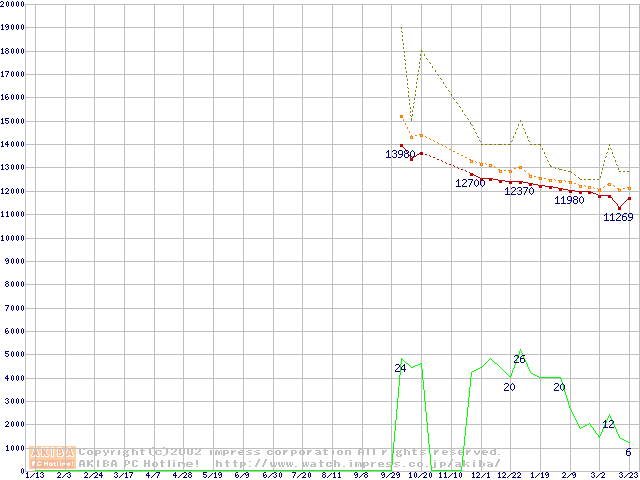Screen dimensions: 640x480
Task: Select the 12700 price data label
Action: 470,183
